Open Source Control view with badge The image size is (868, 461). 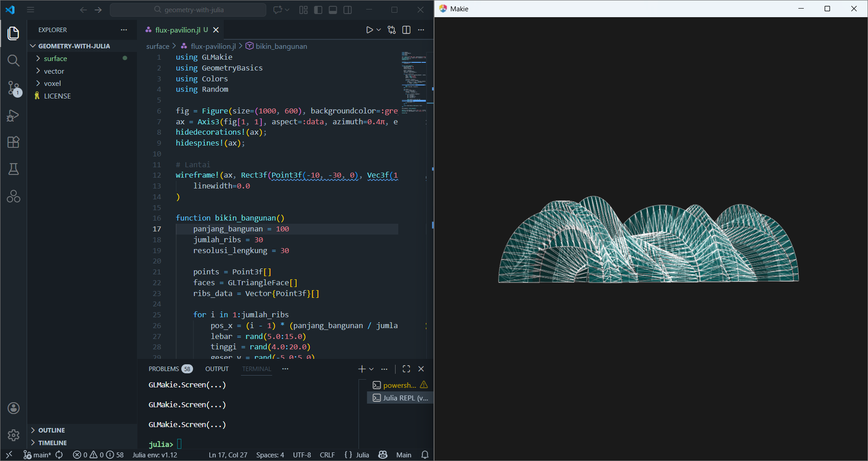[14, 88]
